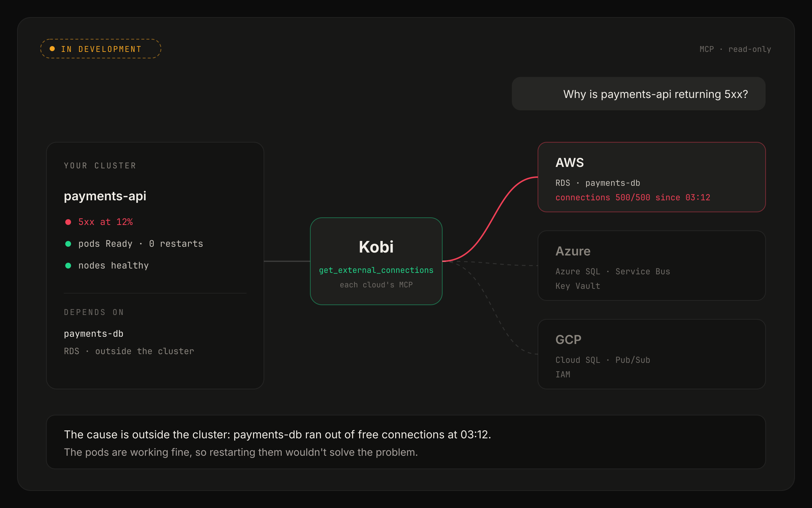The width and height of the screenshot is (812, 508).
Task: Click 'connections 500/500 since 03:12' alert
Action: 633,198
